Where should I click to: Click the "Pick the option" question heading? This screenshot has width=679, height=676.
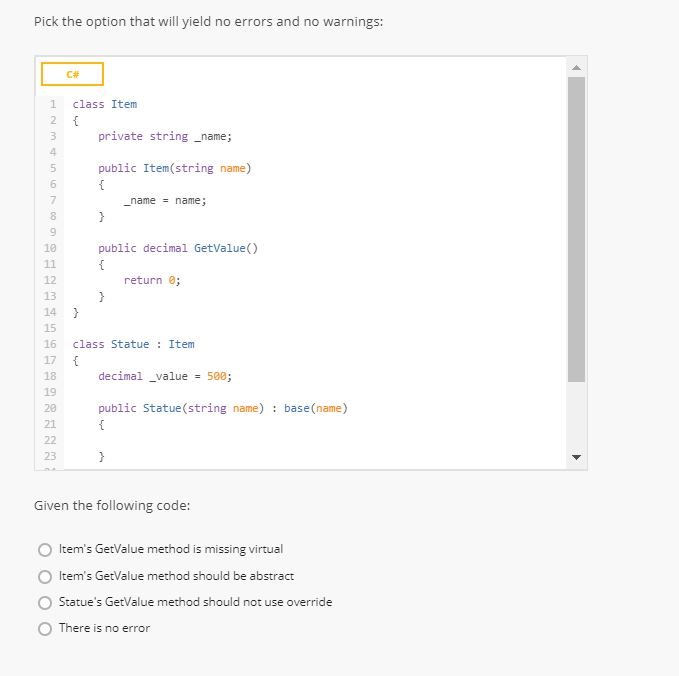tap(208, 22)
